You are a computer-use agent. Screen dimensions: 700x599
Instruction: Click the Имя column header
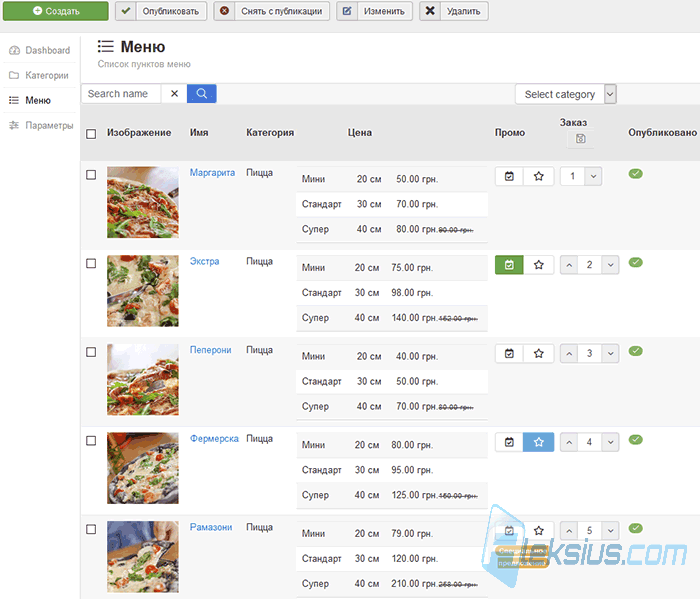coord(199,133)
